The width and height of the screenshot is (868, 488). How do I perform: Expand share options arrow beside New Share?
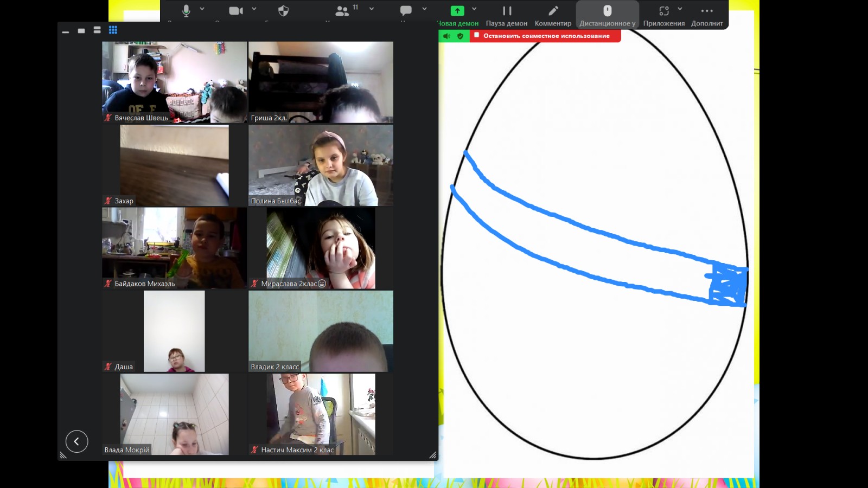click(474, 9)
